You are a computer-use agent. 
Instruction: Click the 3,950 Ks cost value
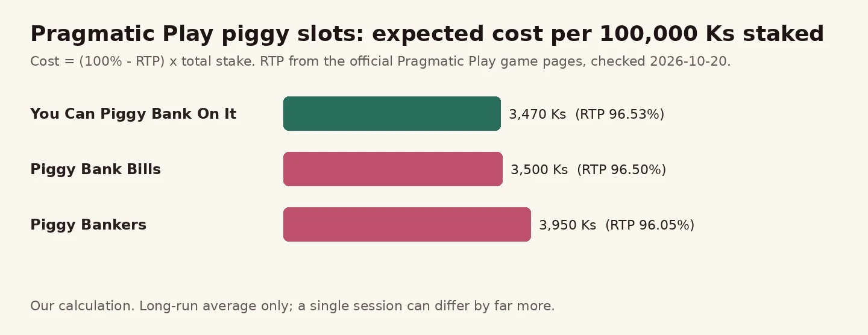tap(568, 225)
